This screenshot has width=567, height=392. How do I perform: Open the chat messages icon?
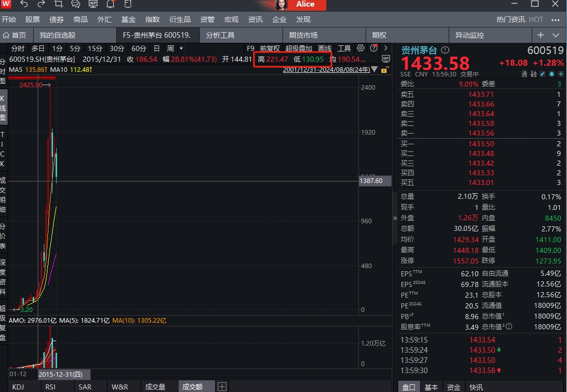click(x=75, y=4)
